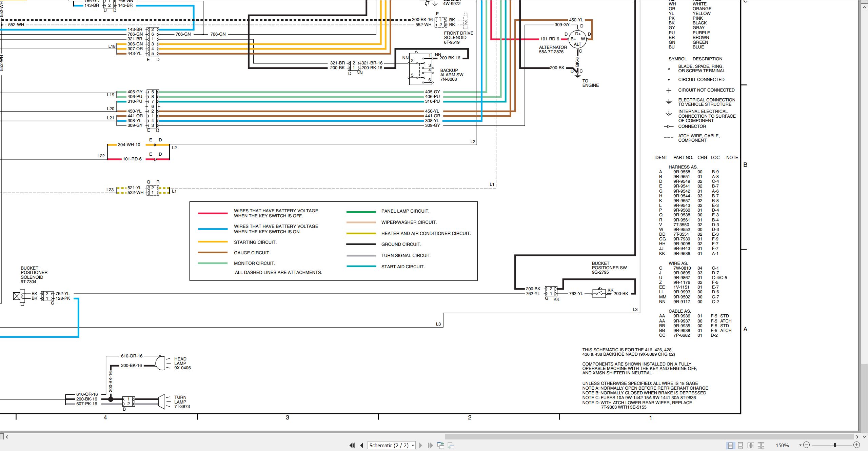This screenshot has width=868, height=451.
Task: Click the HEATER AND AIR CONDITIONER CIRCUIT text
Action: pyautogui.click(x=426, y=233)
